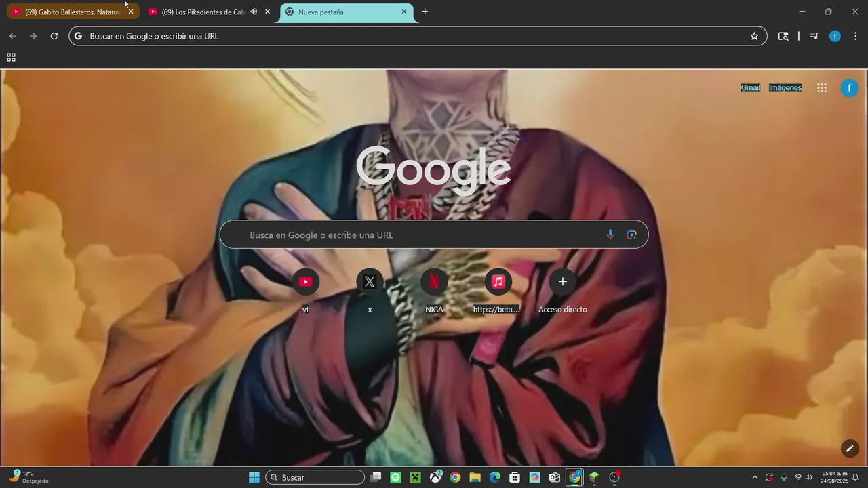Open the Google apps grid
868x488 pixels.
point(822,87)
